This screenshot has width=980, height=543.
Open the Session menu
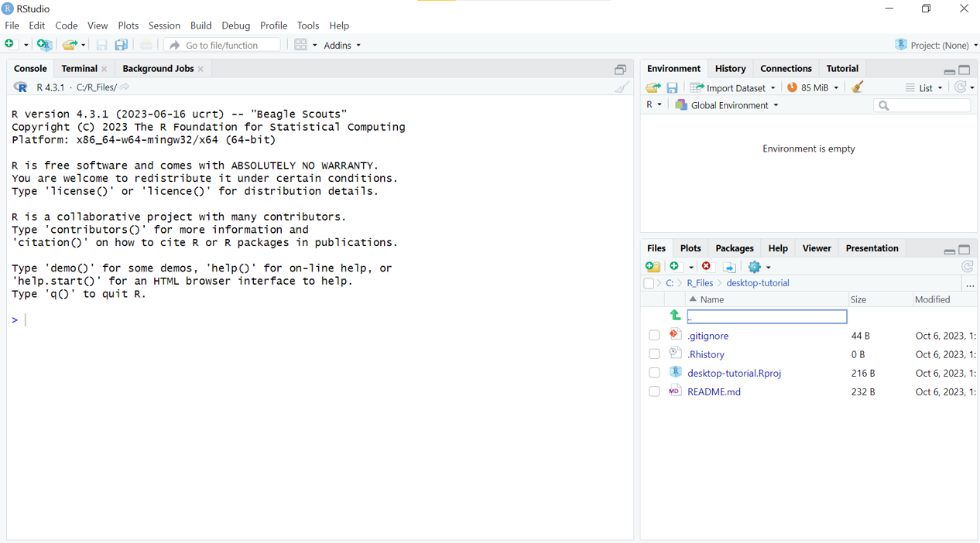[x=164, y=26]
